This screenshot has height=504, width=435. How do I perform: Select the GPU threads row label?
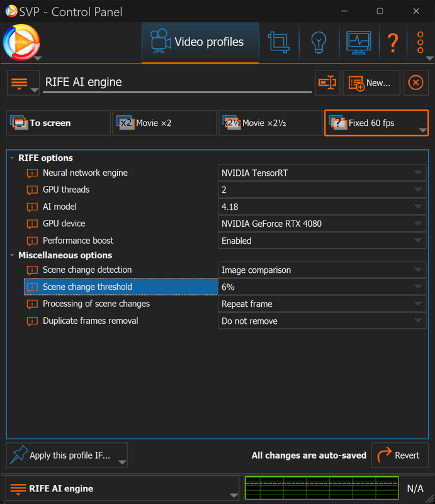coord(66,190)
